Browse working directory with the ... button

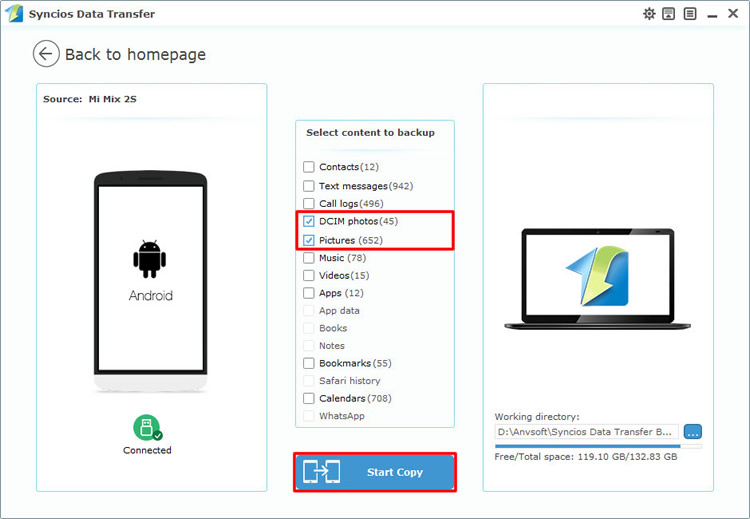click(x=693, y=431)
